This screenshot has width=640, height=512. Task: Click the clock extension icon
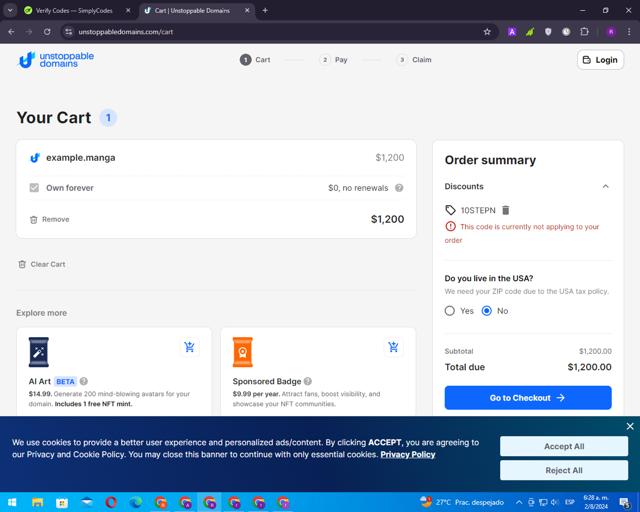click(x=566, y=32)
